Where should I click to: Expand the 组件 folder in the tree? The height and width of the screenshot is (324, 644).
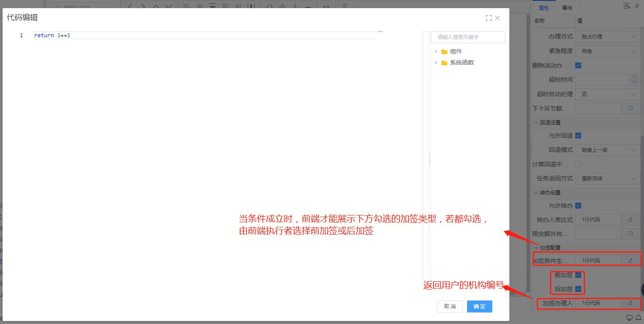point(436,52)
